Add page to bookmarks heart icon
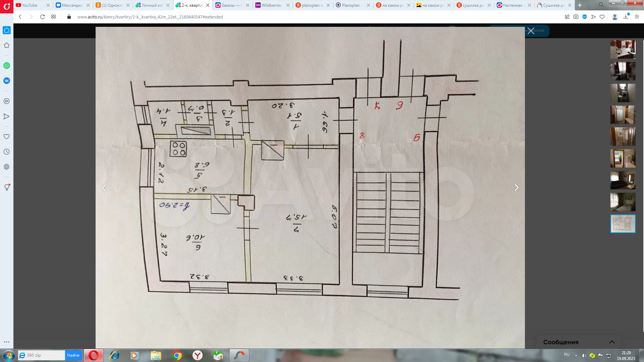The height and width of the screenshot is (362, 644). [602, 17]
